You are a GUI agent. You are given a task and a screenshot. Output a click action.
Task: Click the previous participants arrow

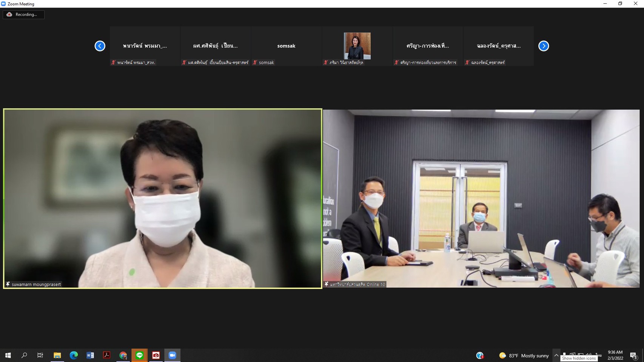point(100,46)
